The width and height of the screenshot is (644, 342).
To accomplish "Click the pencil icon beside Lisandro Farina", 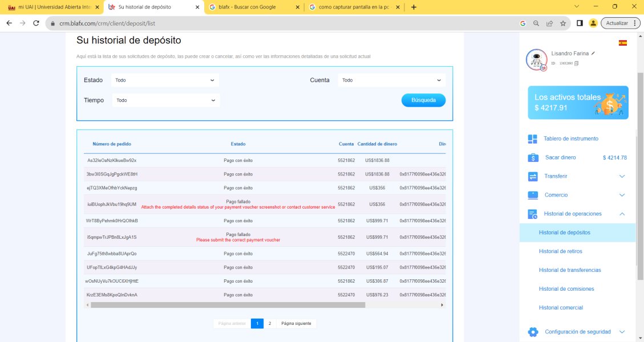I will pyautogui.click(x=593, y=53).
